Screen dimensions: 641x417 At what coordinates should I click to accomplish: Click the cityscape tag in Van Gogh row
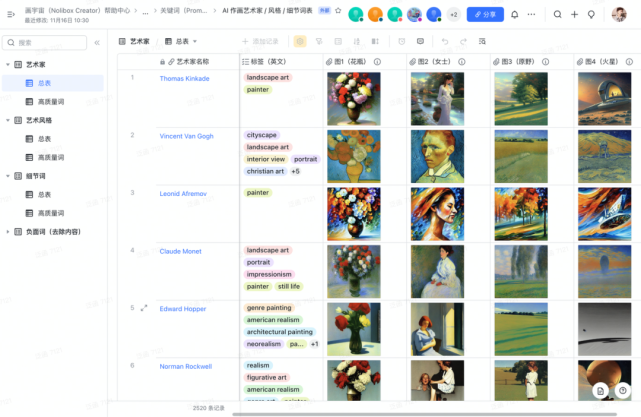click(262, 135)
